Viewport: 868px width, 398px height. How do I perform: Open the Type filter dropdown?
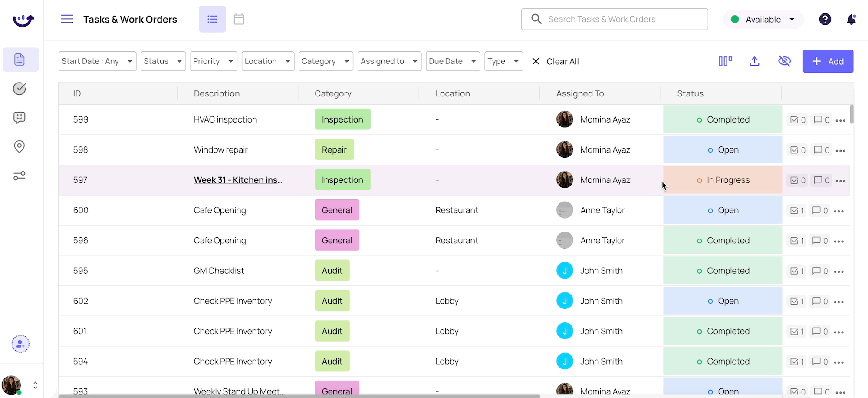click(503, 61)
